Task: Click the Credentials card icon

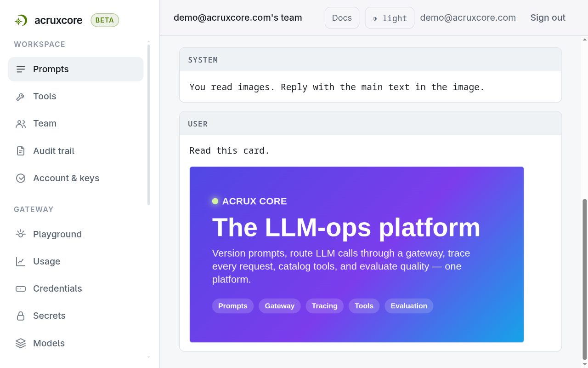Action: [x=21, y=289]
